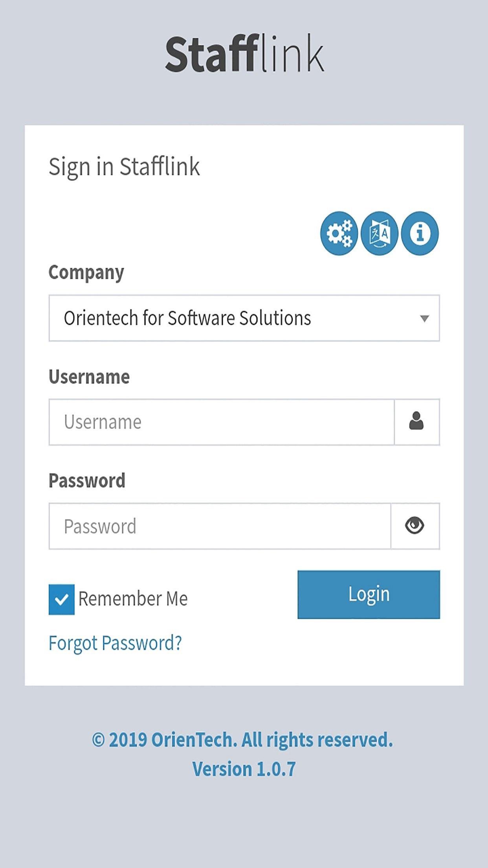Screen dimensions: 488x868
Task: Tap the gear icon to configure connection
Action: point(339,233)
